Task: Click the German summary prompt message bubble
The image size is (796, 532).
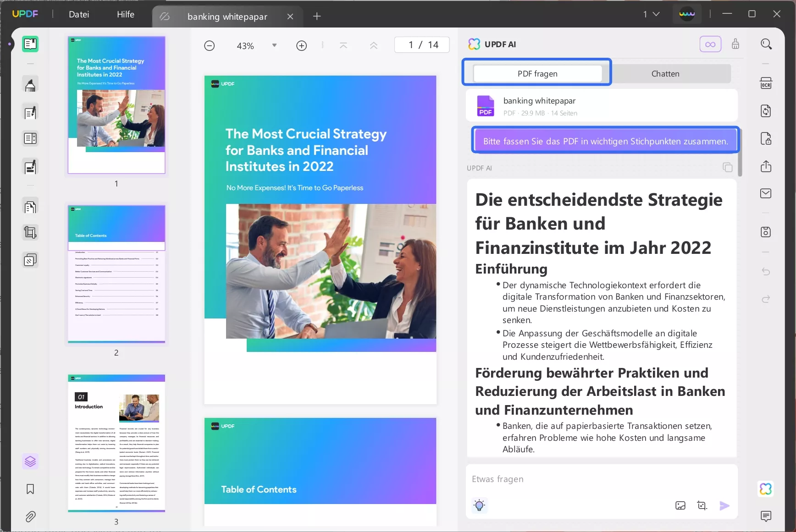Action: pos(605,141)
